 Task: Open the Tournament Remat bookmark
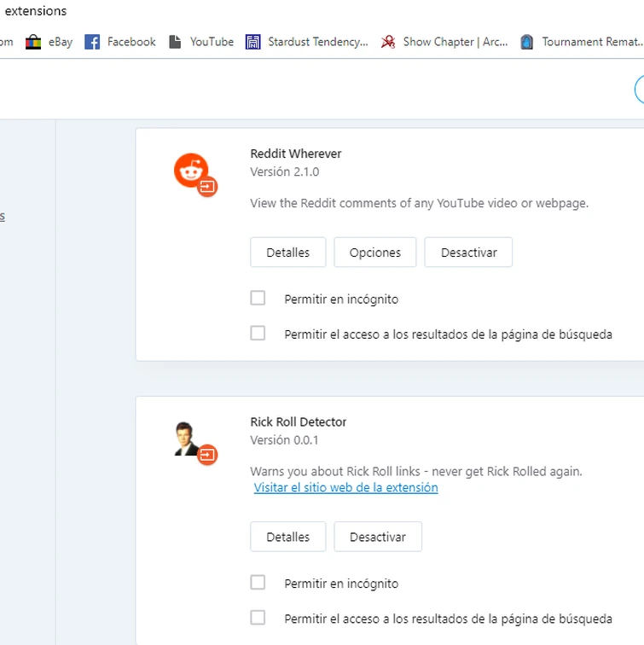pyautogui.click(x=581, y=42)
